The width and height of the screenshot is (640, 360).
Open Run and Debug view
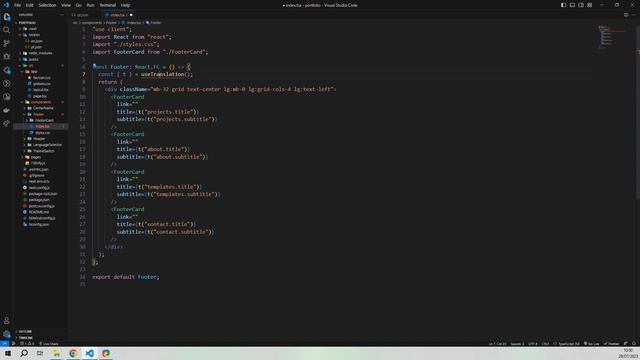coord(7,57)
